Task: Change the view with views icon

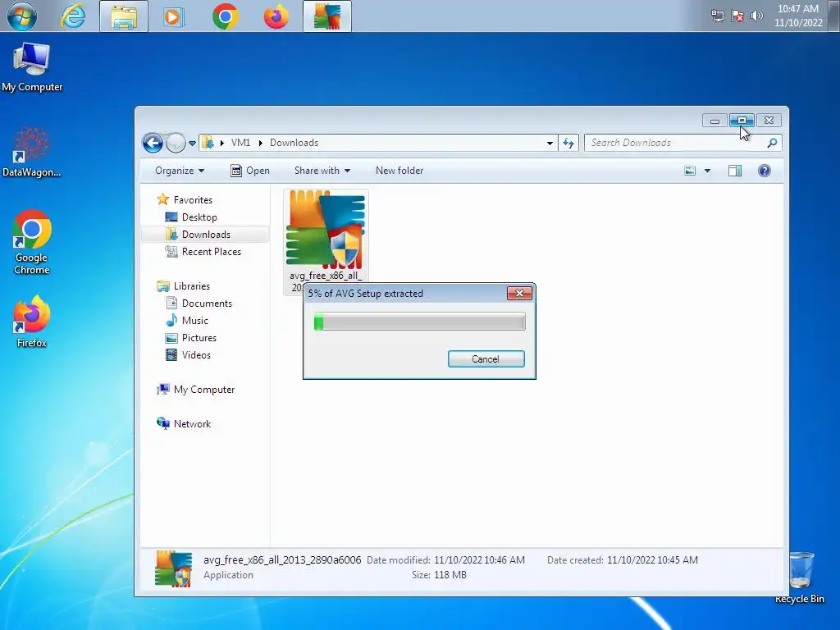Action: [690, 171]
